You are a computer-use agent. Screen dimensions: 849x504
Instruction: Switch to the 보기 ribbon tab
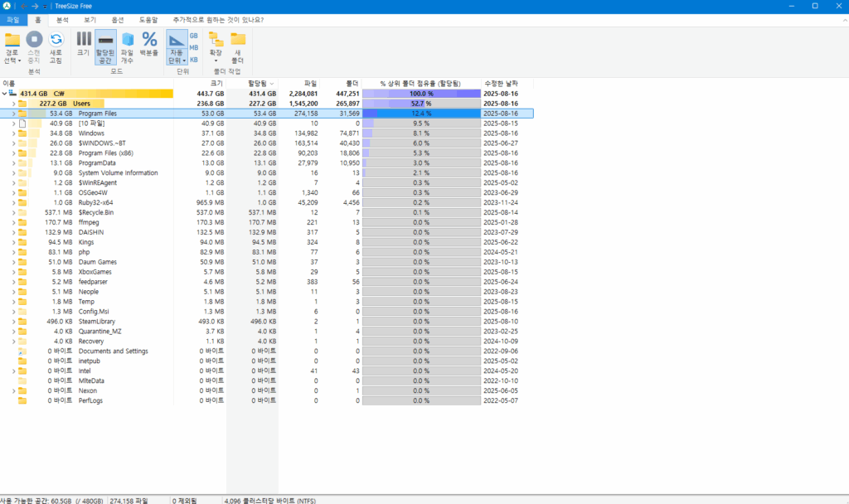click(90, 20)
